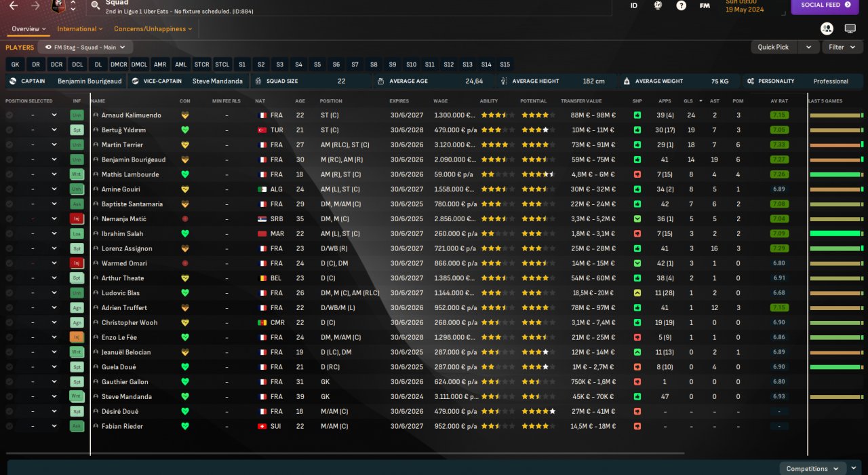
Task: Click the Social Feed button
Action: [x=825, y=5]
